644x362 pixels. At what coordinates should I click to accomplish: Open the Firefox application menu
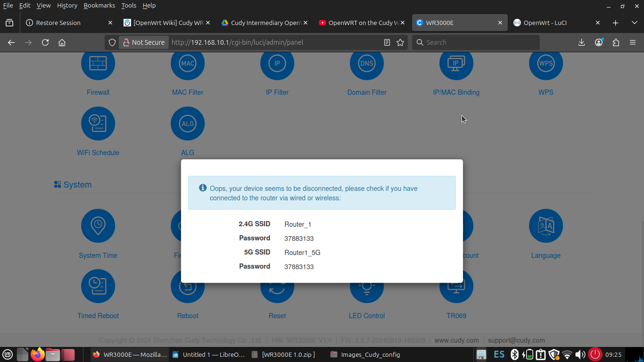click(633, 42)
